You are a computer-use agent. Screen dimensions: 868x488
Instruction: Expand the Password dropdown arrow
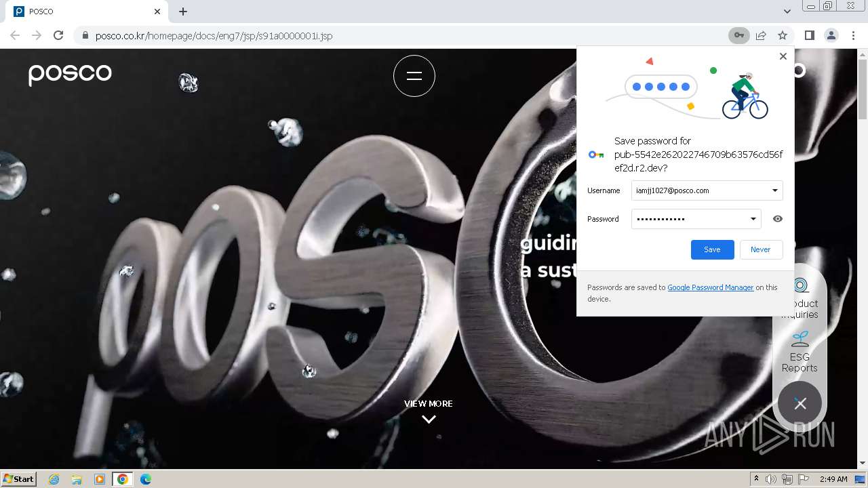coord(753,219)
